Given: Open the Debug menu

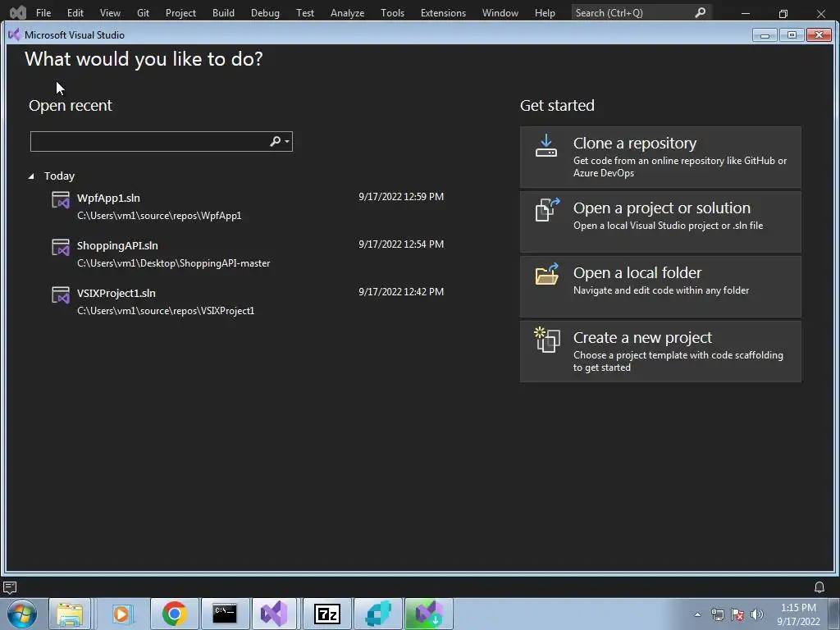Looking at the screenshot, I should click(265, 12).
